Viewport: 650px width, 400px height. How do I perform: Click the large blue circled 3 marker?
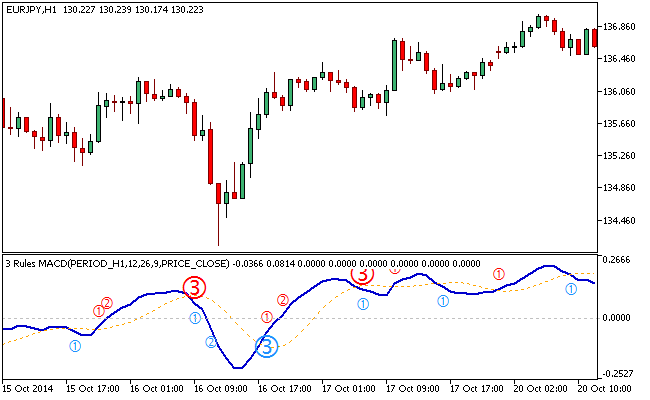click(x=266, y=347)
